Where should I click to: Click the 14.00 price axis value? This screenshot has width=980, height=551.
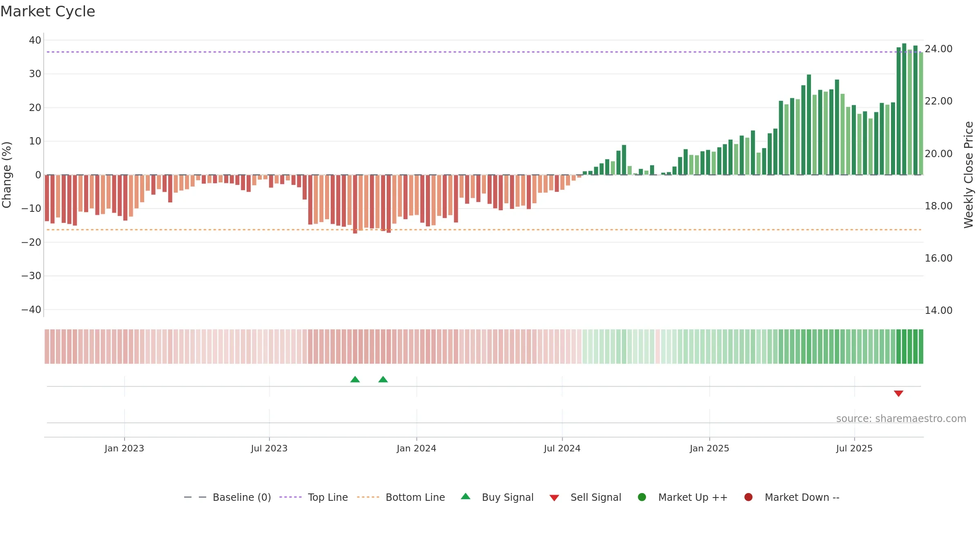[x=938, y=311]
